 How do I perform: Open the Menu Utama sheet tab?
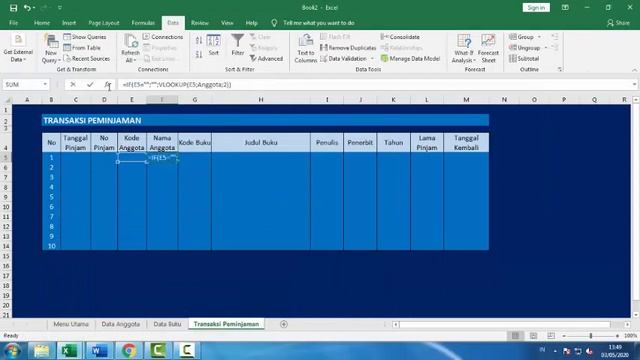pyautogui.click(x=71, y=324)
